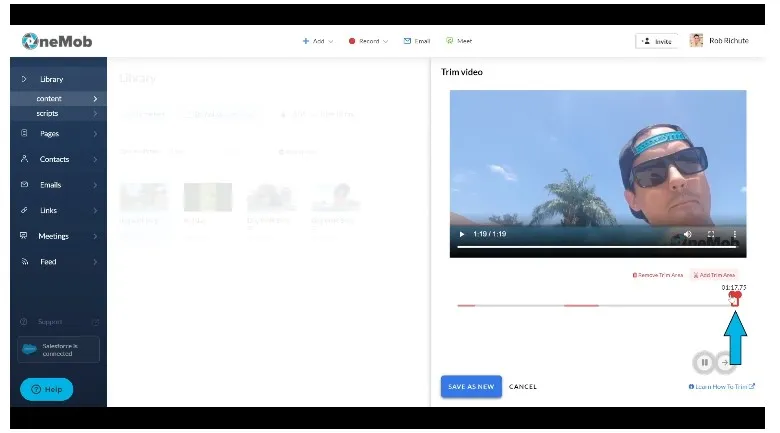
Task: Expand the Pages chevron
Action: coord(95,134)
